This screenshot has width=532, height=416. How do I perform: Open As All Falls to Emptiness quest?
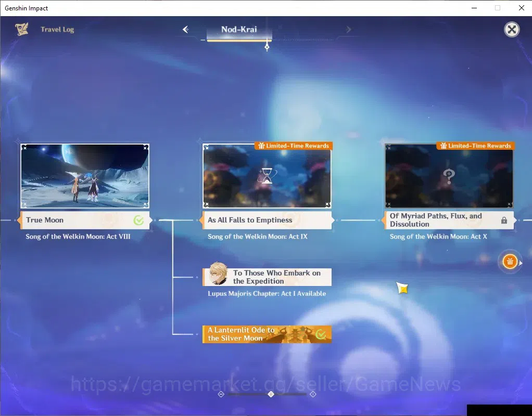(x=267, y=220)
